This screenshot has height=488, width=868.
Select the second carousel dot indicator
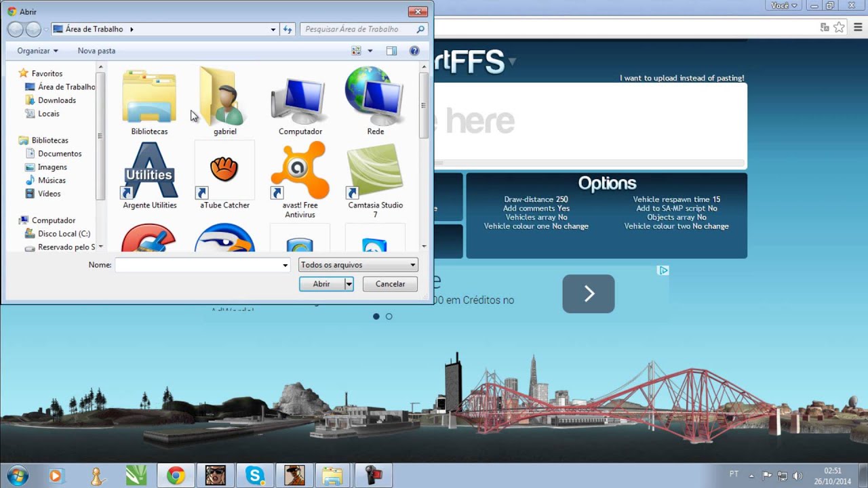pyautogui.click(x=389, y=317)
